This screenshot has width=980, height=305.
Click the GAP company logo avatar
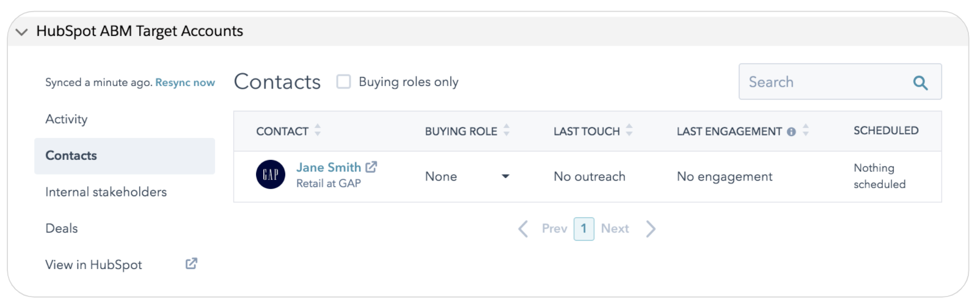[x=270, y=175]
